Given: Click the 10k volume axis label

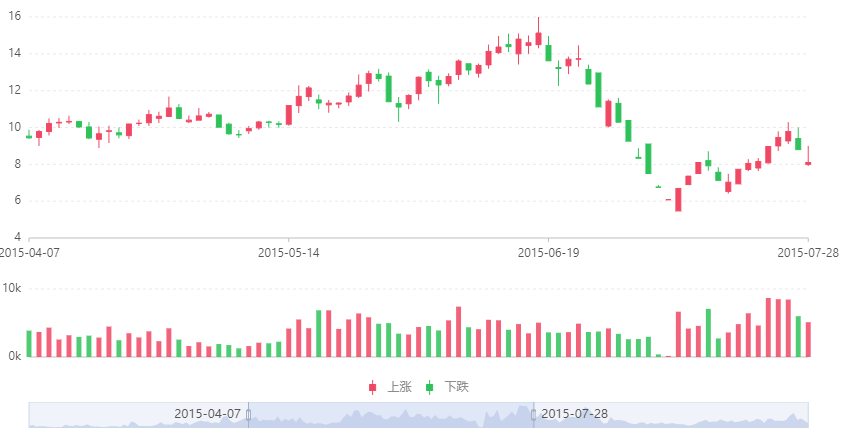Looking at the screenshot, I should tap(12, 288).
